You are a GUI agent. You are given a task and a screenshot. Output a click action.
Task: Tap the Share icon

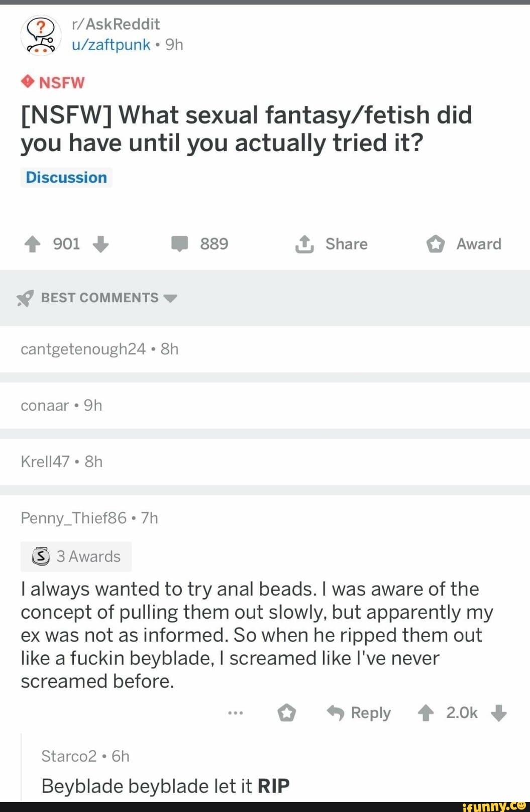click(x=304, y=244)
